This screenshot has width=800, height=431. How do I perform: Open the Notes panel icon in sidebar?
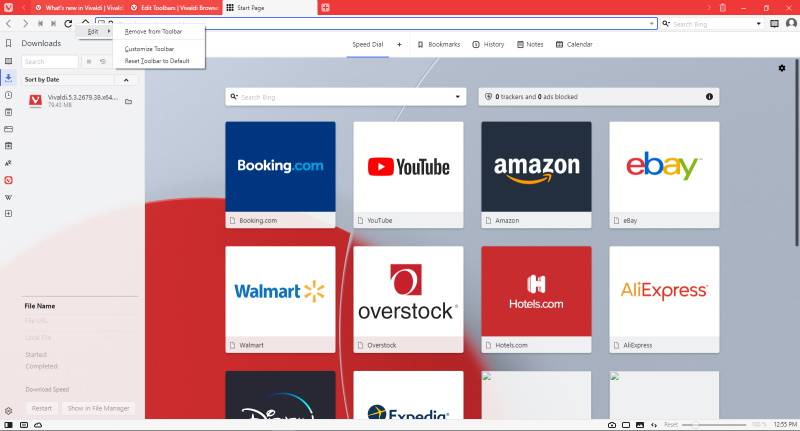(x=8, y=112)
